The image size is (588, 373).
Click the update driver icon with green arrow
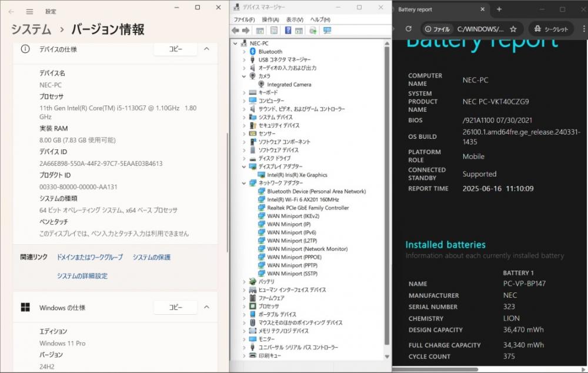tap(313, 31)
